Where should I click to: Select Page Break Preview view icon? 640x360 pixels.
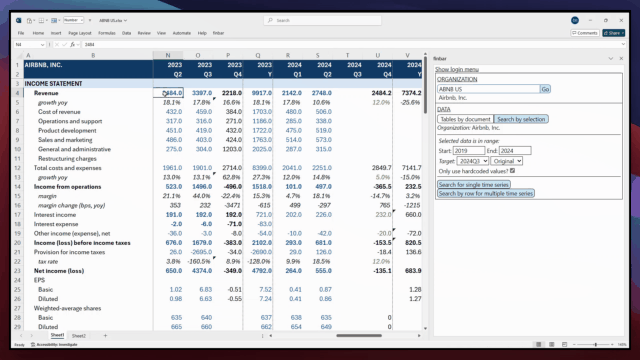coord(564,344)
